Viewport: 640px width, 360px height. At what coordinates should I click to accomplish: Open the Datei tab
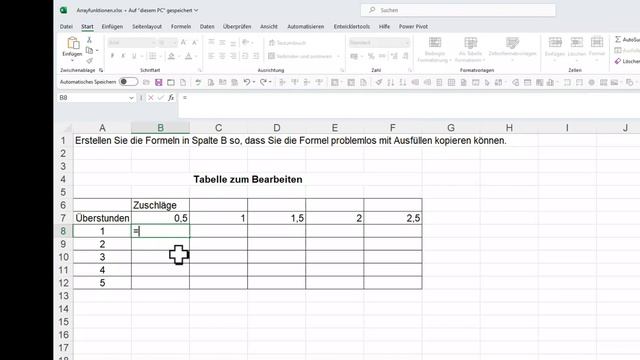coord(66,27)
